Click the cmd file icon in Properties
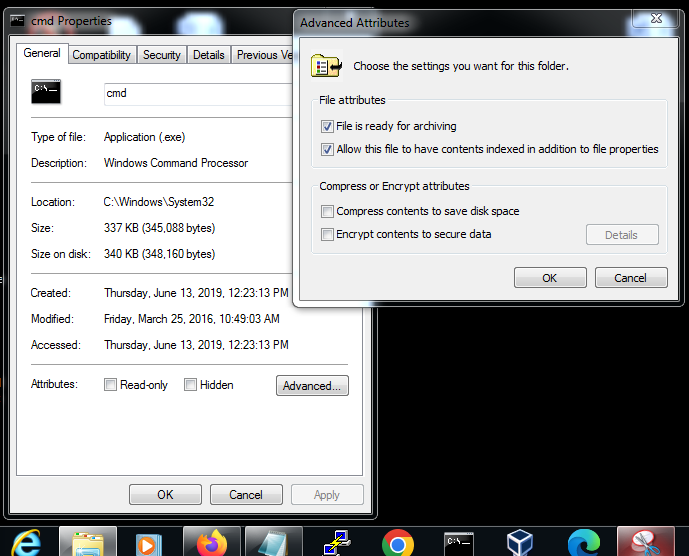Screen dimensions: 689x556 click(46, 91)
